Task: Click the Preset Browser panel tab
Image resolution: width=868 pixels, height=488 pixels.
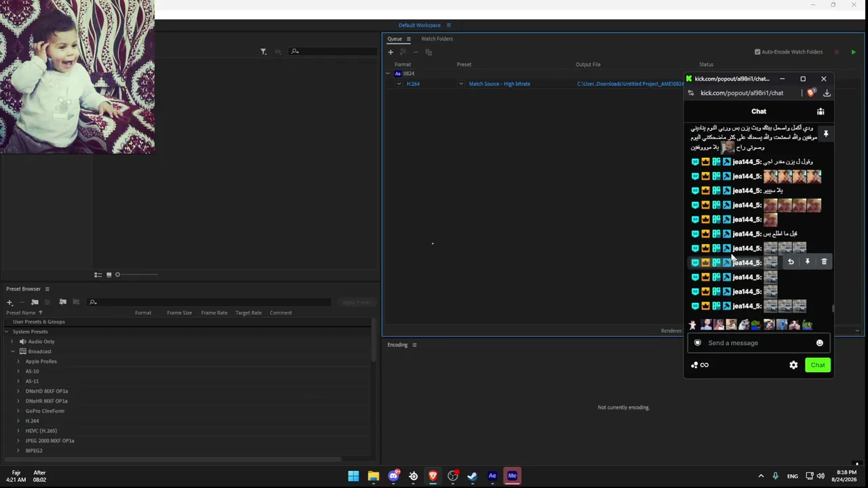Action: pyautogui.click(x=24, y=289)
